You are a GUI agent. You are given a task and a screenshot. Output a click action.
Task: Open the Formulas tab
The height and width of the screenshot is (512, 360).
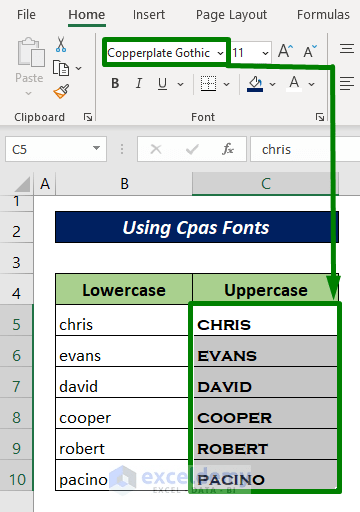click(x=323, y=15)
